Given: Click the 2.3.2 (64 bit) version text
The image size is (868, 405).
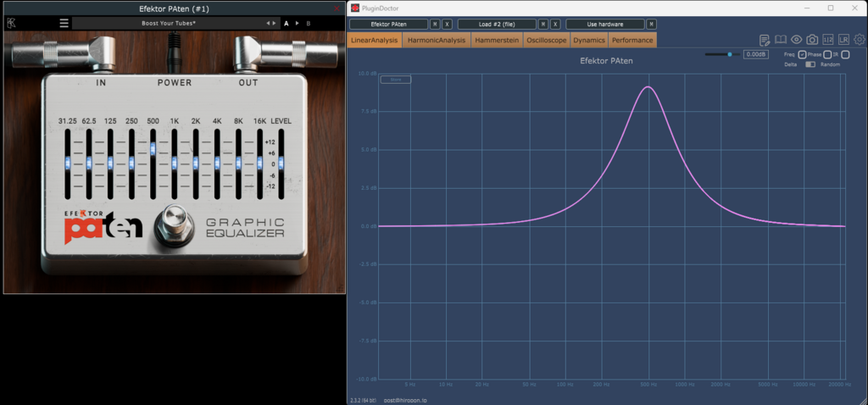Looking at the screenshot, I should point(363,400).
